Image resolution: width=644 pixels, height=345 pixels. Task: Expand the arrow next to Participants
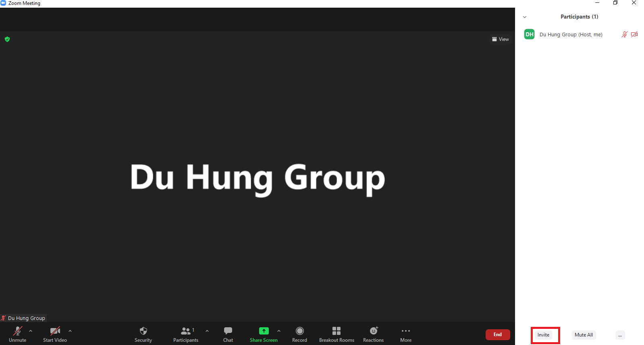(x=207, y=331)
